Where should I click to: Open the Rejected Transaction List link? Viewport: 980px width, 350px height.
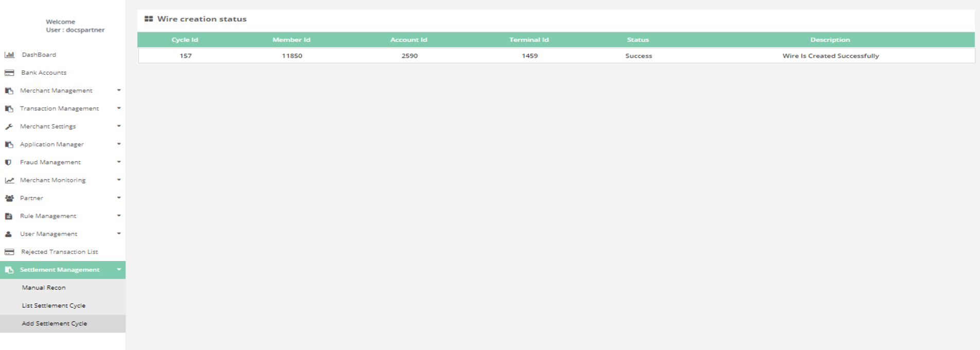pyautogui.click(x=59, y=252)
